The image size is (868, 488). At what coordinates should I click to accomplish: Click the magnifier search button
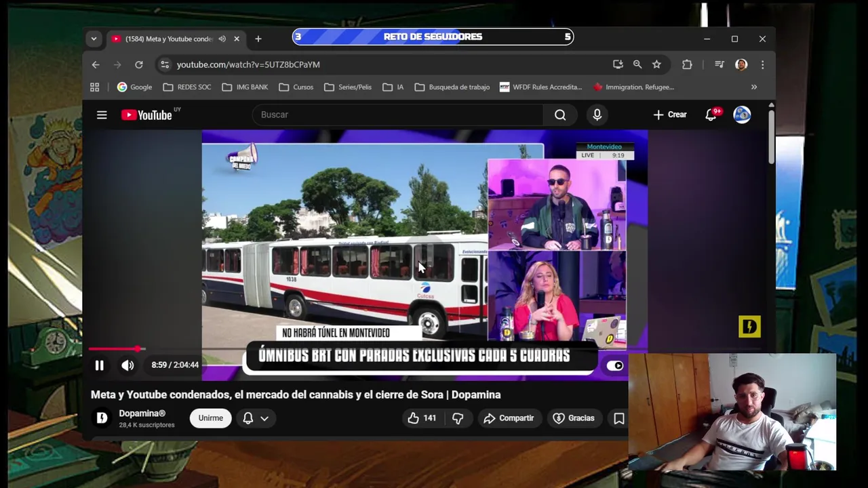pyautogui.click(x=560, y=115)
